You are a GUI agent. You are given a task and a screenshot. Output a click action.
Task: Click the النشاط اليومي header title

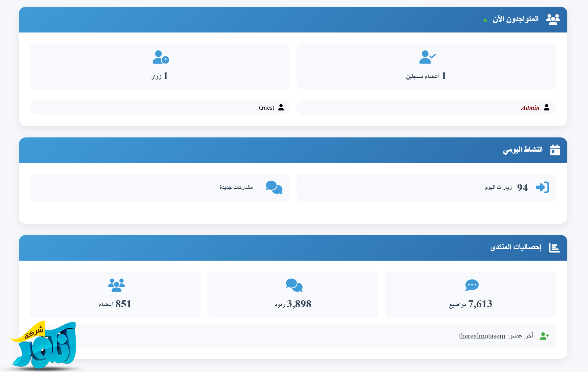tap(523, 150)
